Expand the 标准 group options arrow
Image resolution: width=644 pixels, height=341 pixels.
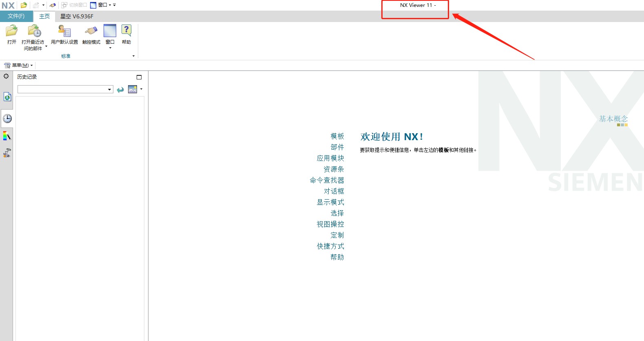pyautogui.click(x=133, y=56)
